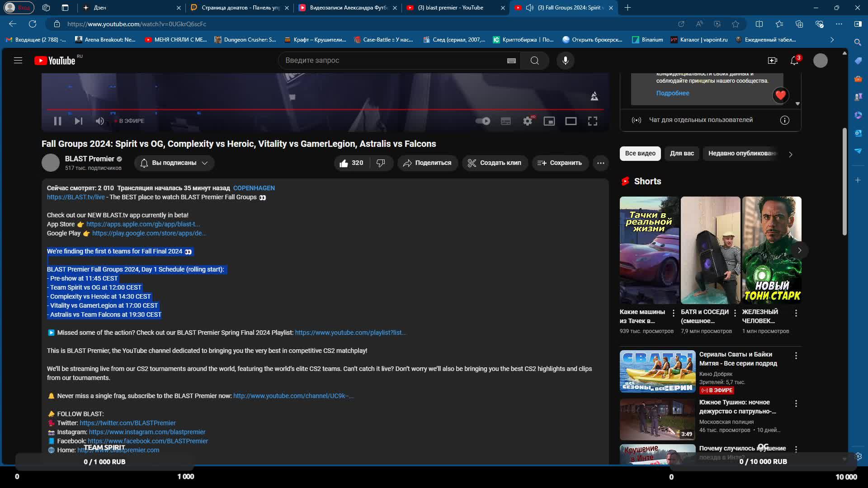This screenshot has width=868, height=488.
Task: Start voice search with microphone
Action: coord(565,61)
